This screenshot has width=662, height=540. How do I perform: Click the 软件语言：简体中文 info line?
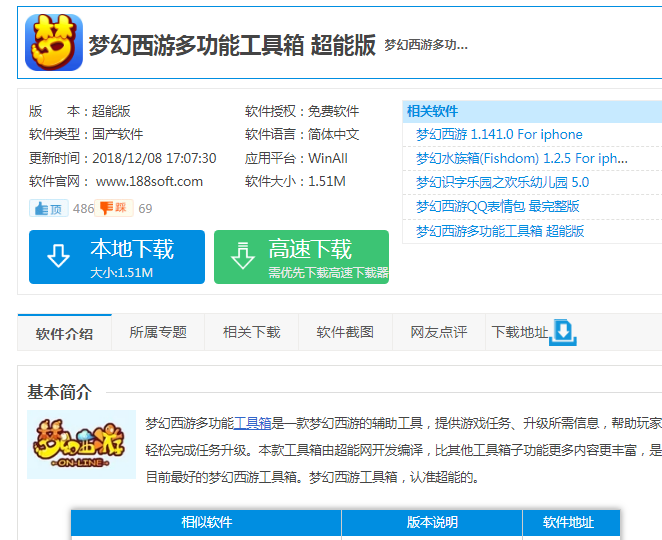[302, 135]
